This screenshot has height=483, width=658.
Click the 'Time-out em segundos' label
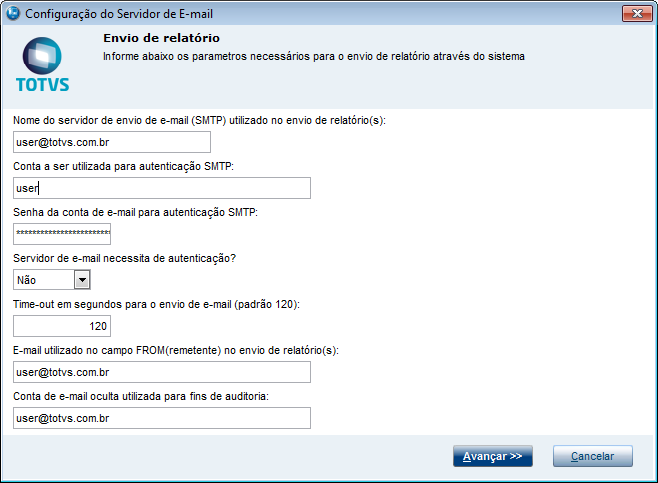pyautogui.click(x=156, y=304)
